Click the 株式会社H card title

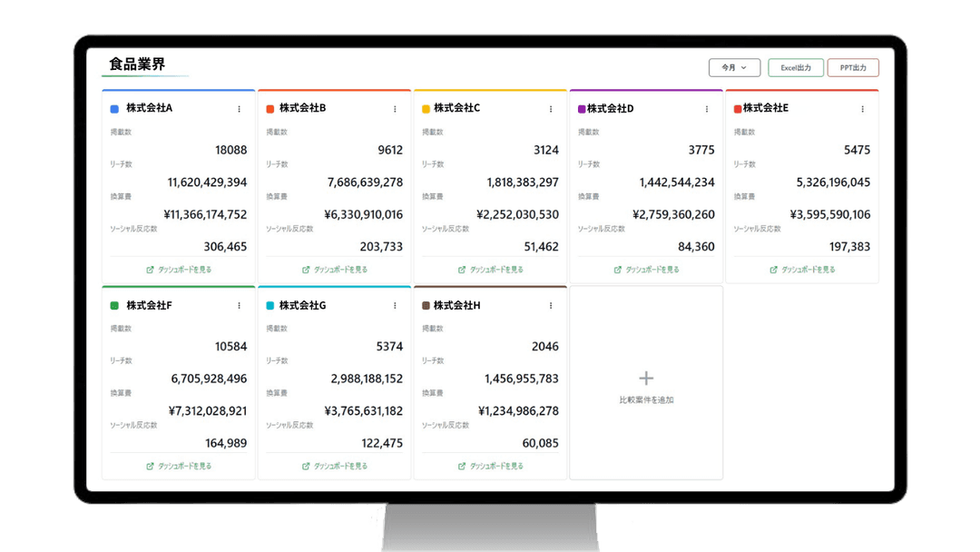click(456, 306)
